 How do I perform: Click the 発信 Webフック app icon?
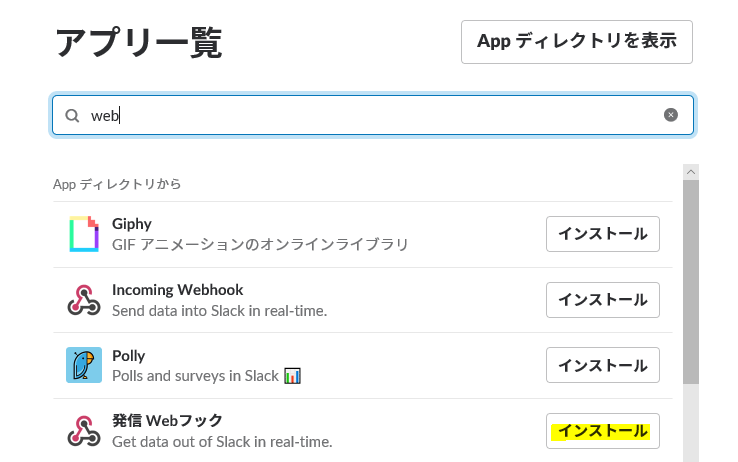click(84, 431)
